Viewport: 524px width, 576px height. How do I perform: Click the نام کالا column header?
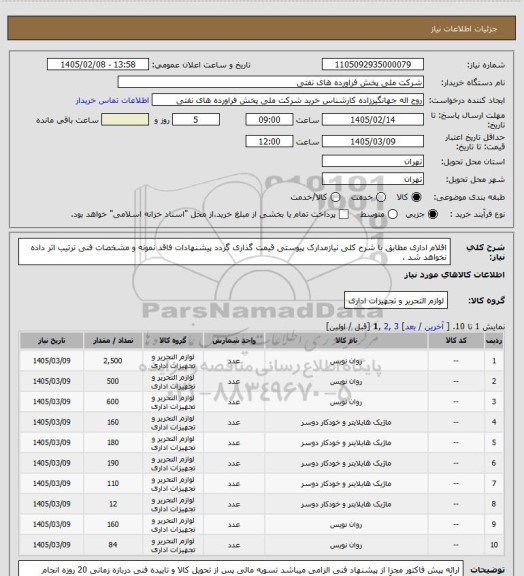click(x=346, y=341)
